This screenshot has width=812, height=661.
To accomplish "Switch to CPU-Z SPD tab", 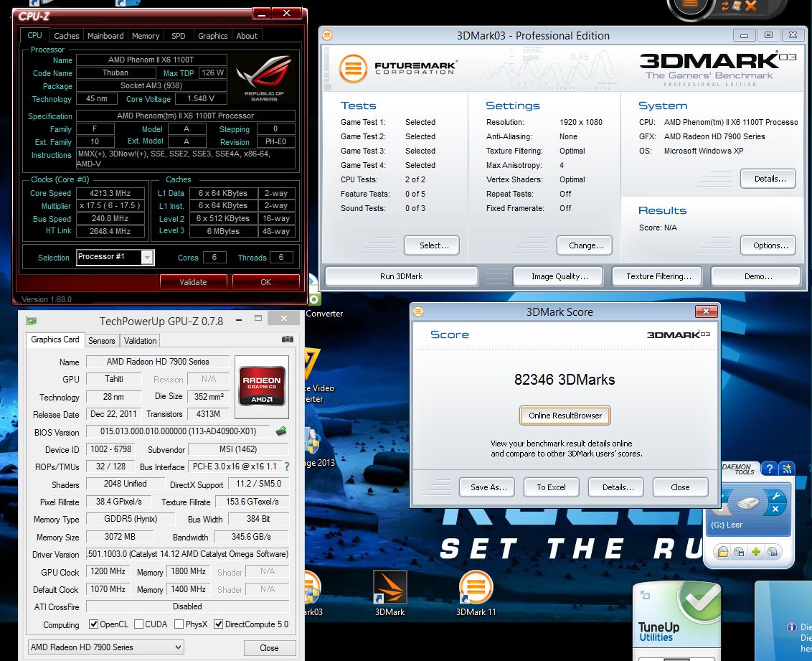I will (178, 36).
